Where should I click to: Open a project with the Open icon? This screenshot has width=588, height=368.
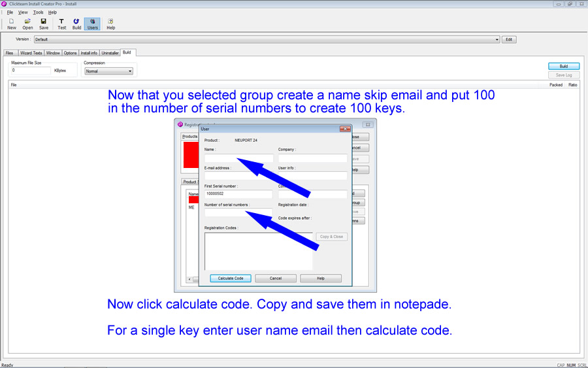coord(27,24)
